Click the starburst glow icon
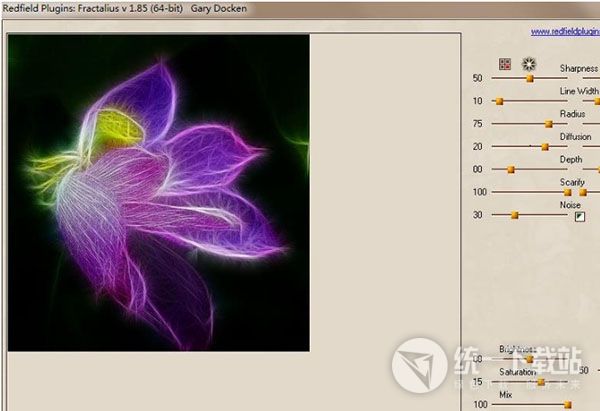The image size is (600, 411). click(x=529, y=64)
